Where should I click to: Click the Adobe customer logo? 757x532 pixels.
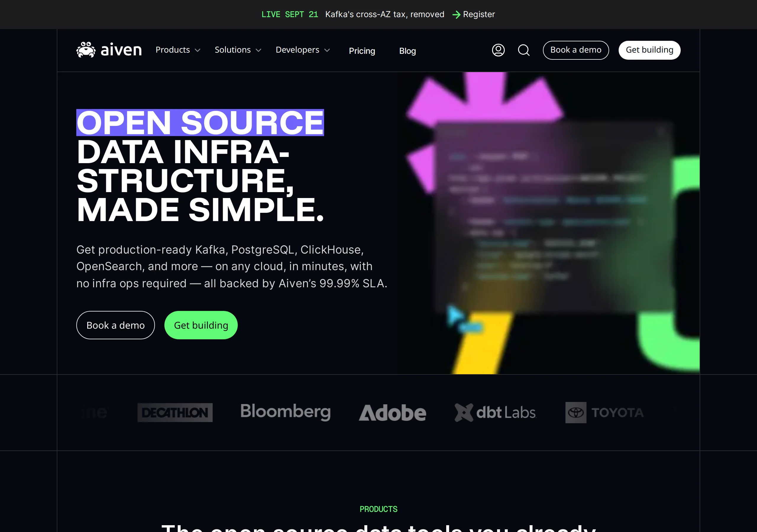click(392, 413)
